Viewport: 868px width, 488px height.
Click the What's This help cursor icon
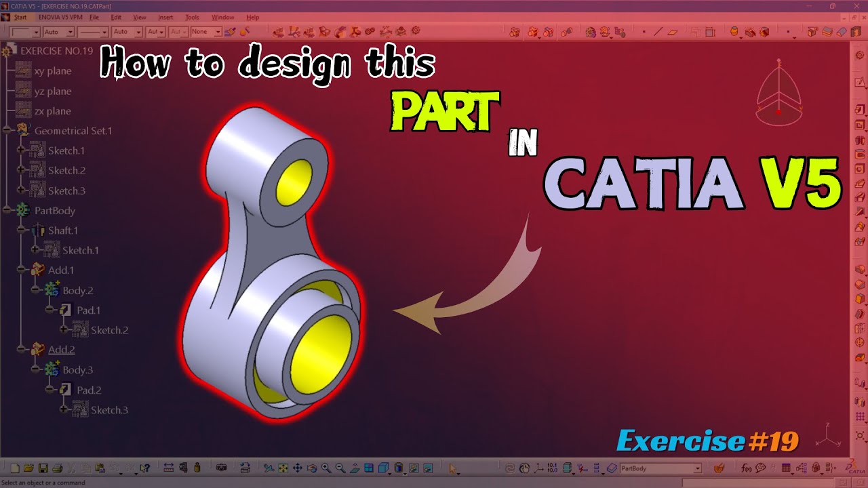(144, 468)
